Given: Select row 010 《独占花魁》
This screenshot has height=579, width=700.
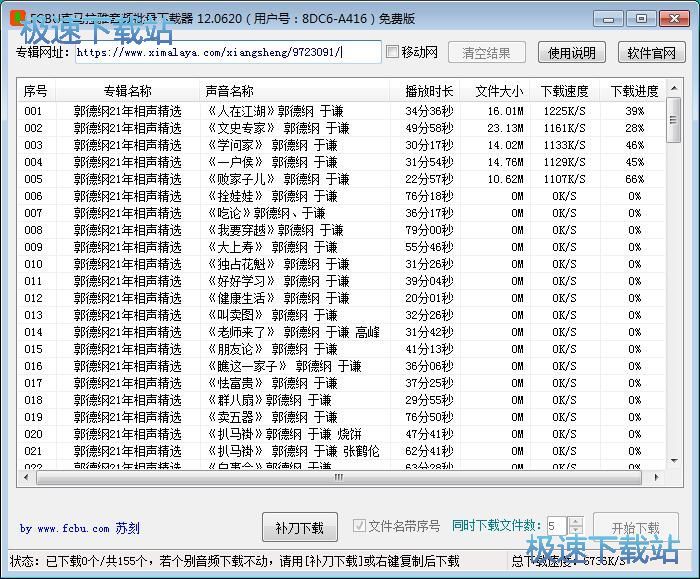Looking at the screenshot, I should pos(342,264).
